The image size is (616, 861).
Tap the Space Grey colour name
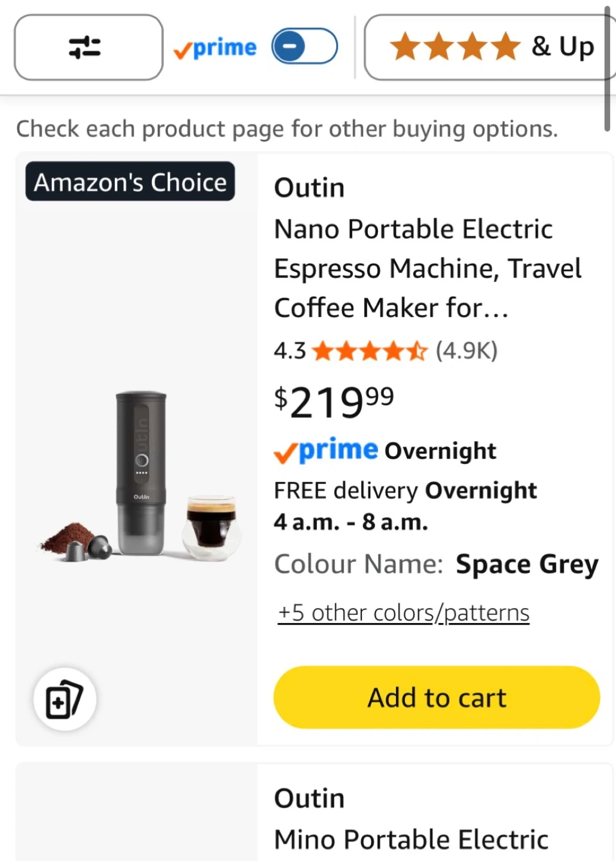527,564
